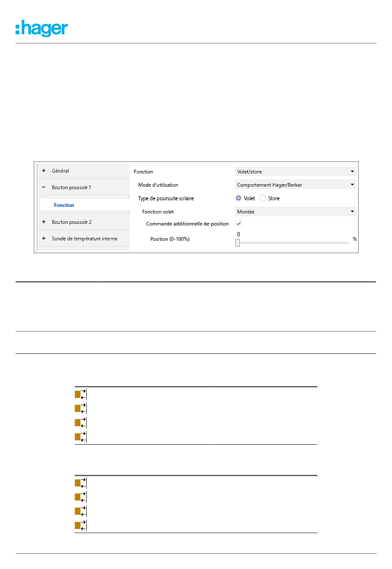Click the Bouton poussoir 2 label
Screen dimensions: 392x569
coord(72,222)
